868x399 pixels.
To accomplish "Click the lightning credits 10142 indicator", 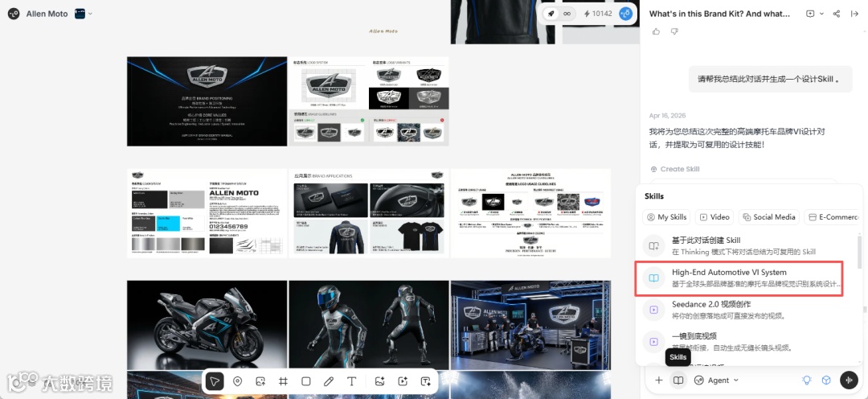I will 597,14.
